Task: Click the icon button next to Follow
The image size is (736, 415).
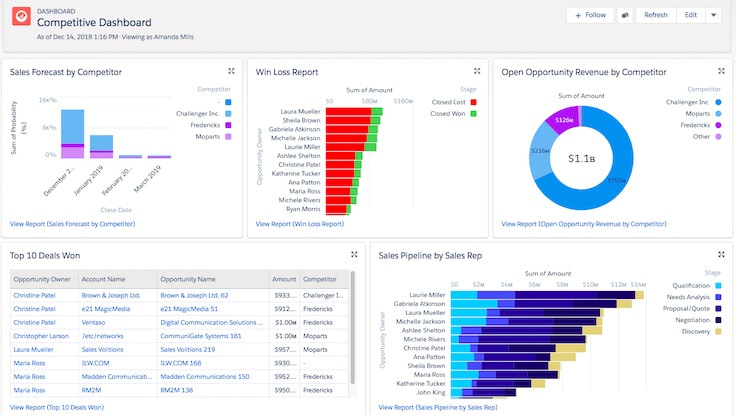Action: (625, 15)
